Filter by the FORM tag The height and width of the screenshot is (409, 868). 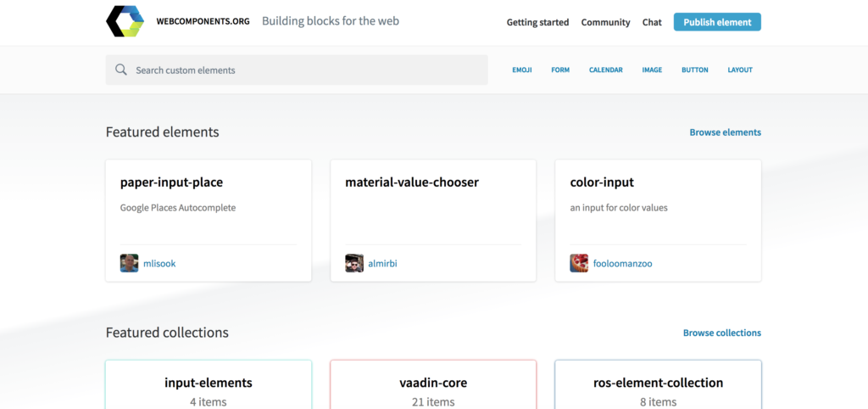560,70
